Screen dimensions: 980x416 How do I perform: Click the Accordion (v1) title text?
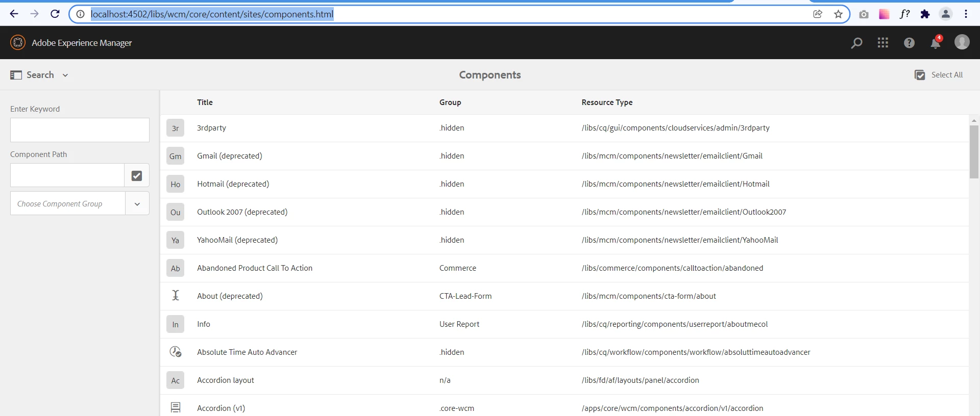[221, 408]
